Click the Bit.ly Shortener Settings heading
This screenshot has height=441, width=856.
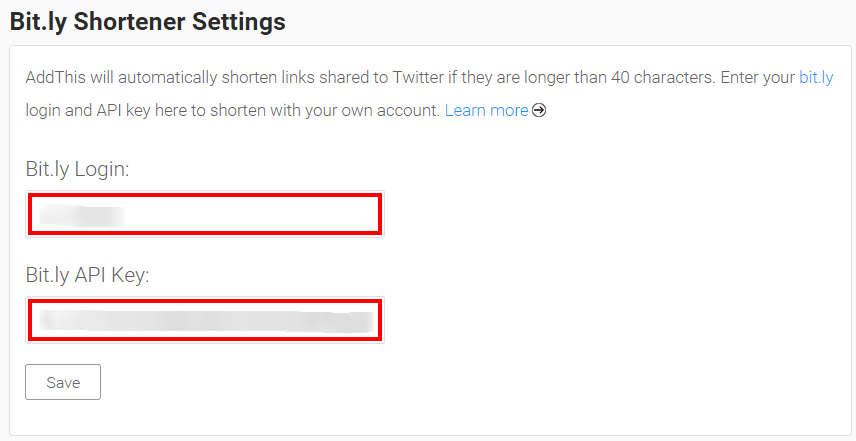[x=148, y=22]
